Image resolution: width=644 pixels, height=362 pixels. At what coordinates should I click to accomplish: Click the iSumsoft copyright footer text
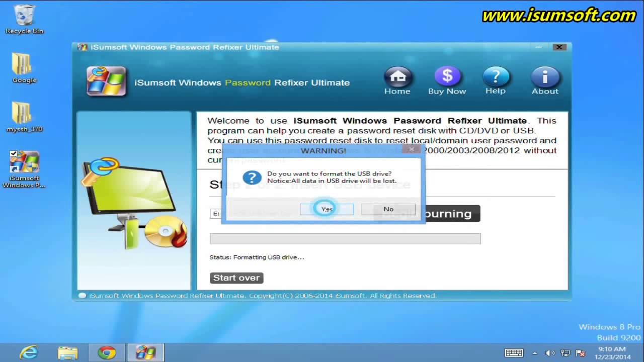click(263, 296)
